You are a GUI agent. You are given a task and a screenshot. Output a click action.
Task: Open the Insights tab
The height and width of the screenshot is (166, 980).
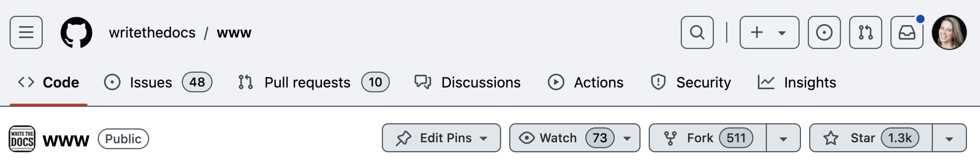point(797,82)
